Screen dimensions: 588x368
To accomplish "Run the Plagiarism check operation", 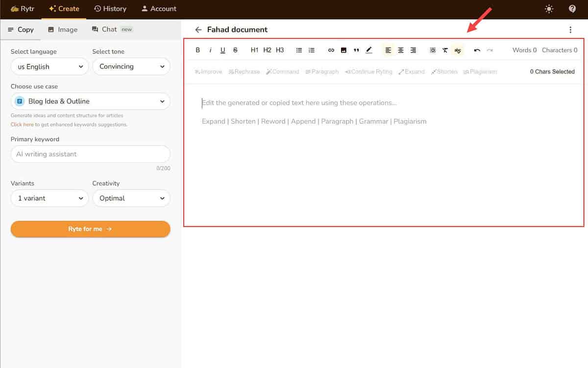I will coord(480,72).
